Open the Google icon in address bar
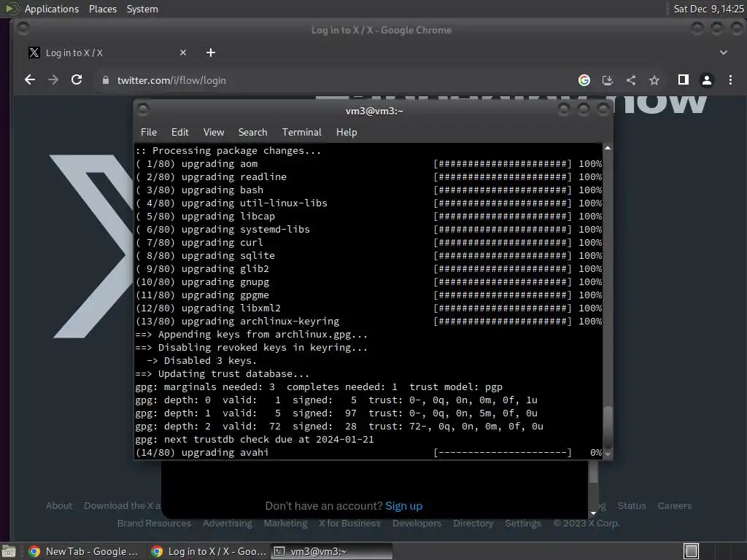The image size is (747, 560). 584,80
